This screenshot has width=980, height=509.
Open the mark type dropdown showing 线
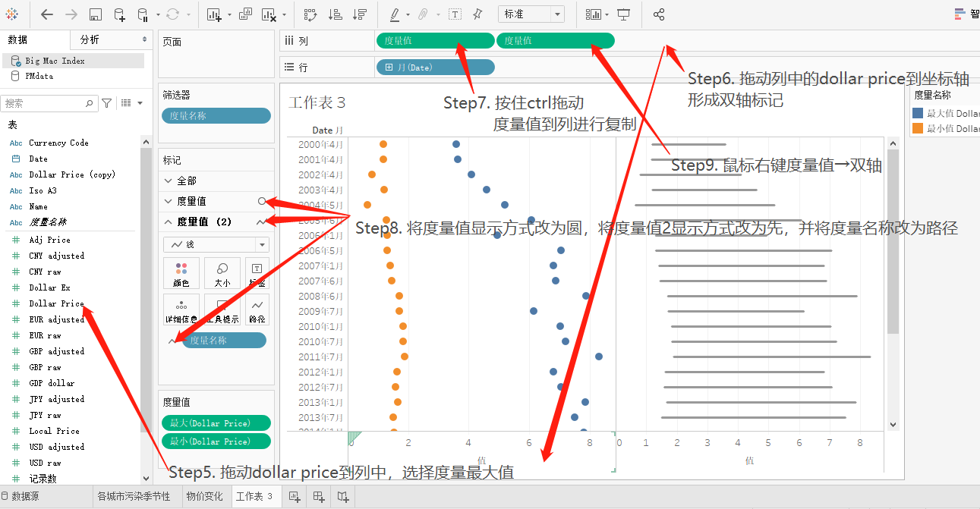tap(216, 244)
